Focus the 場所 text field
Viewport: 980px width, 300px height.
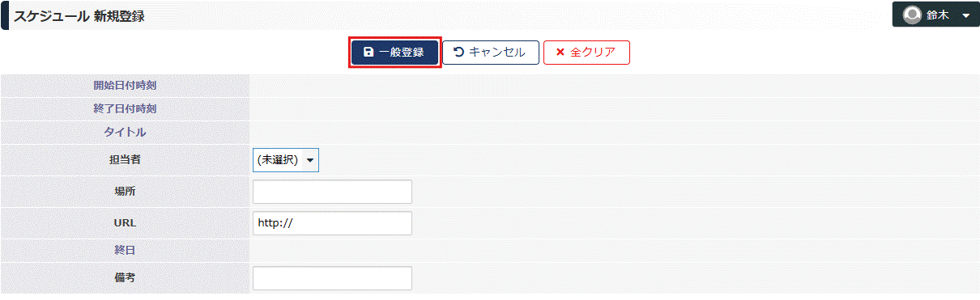[333, 192]
